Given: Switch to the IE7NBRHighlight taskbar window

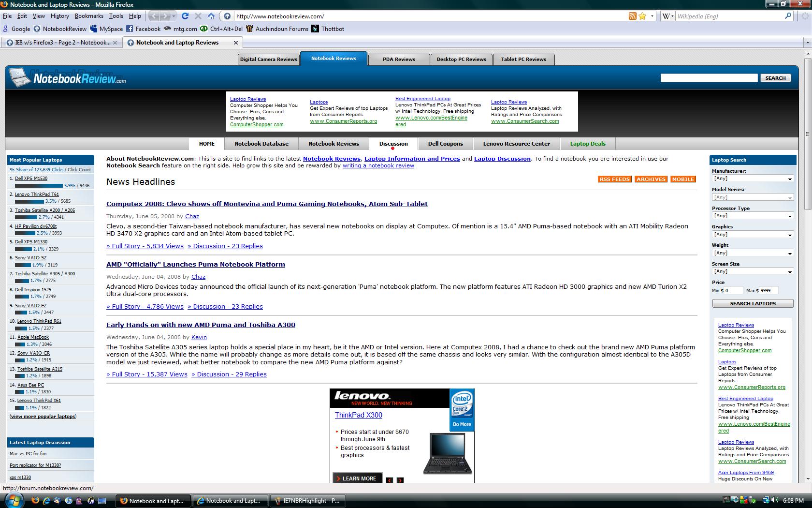Looking at the screenshot, I should tap(308, 501).
